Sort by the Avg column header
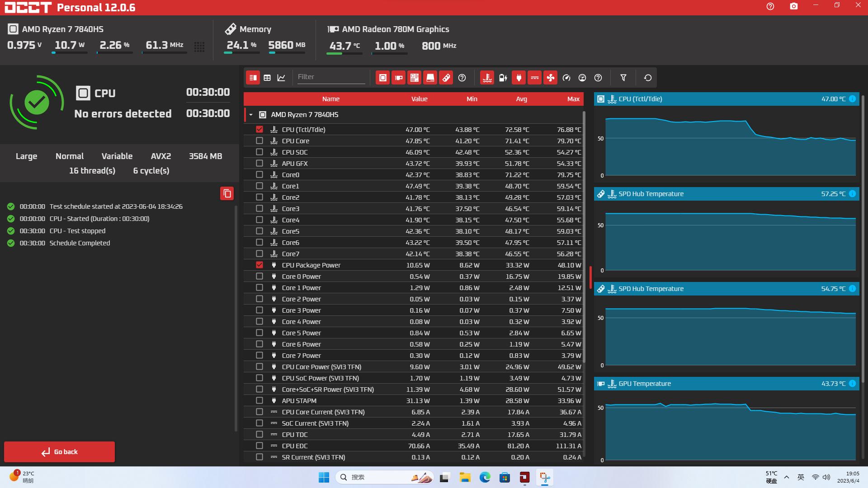868x488 pixels. coord(521,99)
